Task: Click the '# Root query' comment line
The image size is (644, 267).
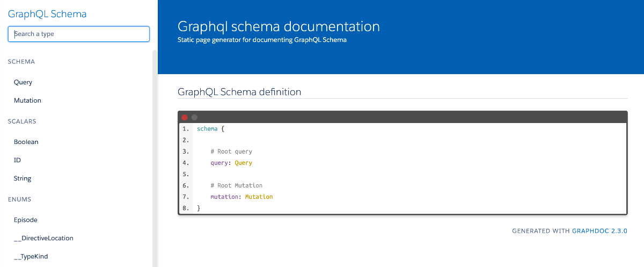Action: tap(231, 151)
